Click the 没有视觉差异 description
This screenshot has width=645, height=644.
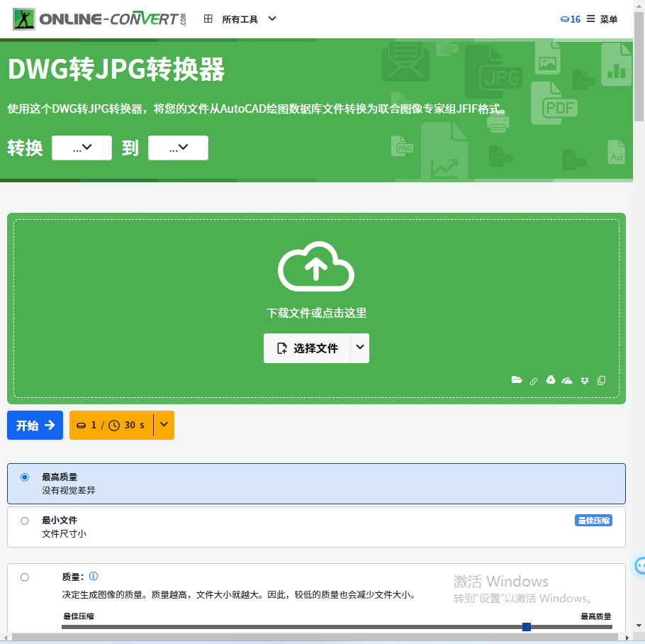[68, 491]
